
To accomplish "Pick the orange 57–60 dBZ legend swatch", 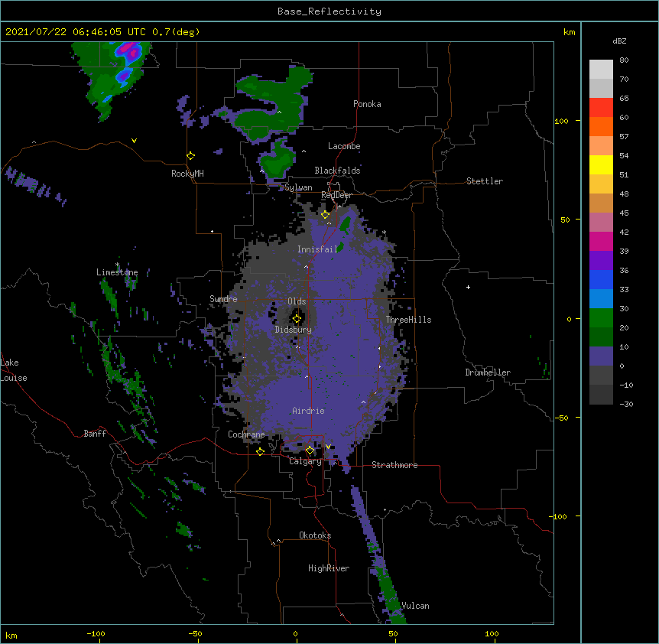I will click(601, 127).
